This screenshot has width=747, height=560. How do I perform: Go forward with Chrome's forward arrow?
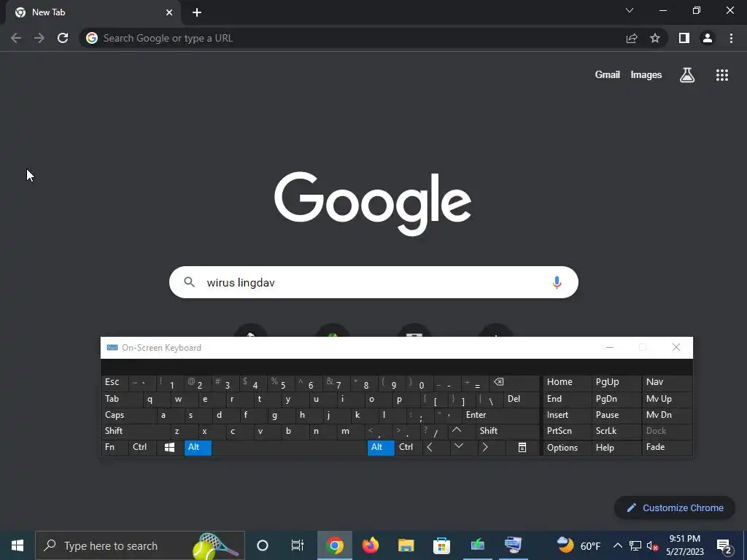(x=39, y=38)
